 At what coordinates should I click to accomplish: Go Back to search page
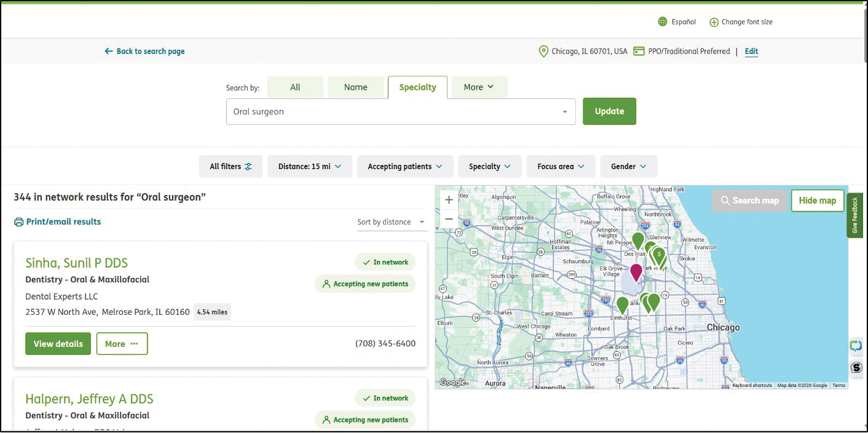pyautogui.click(x=144, y=51)
